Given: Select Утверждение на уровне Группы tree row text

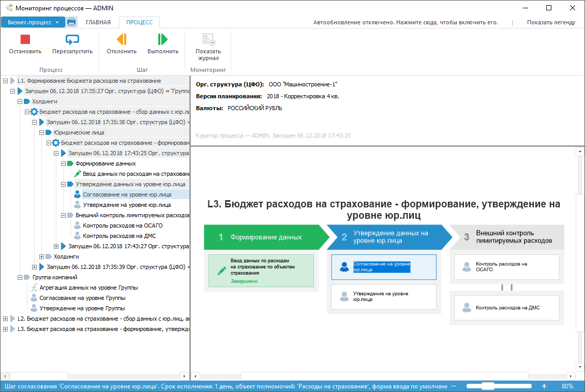Looking at the screenshot, I should pyautogui.click(x=82, y=308).
